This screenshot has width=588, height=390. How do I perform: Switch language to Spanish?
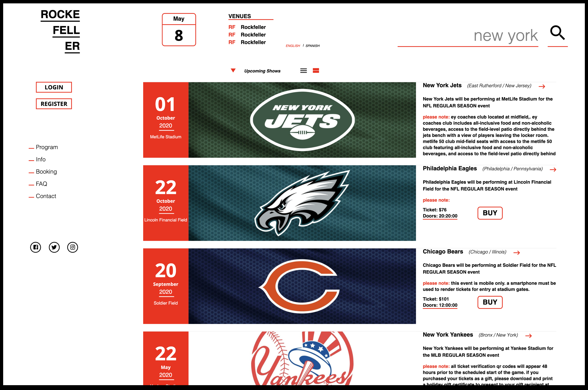[312, 46]
